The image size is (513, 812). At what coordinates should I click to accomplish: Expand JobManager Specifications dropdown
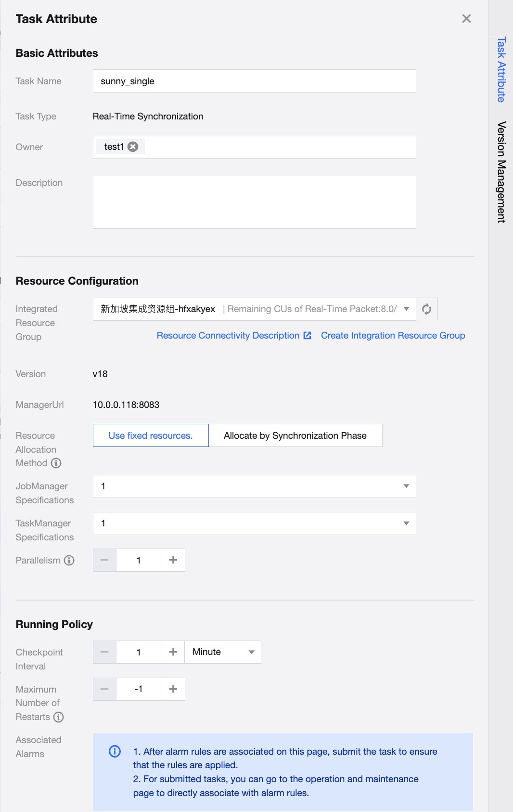click(406, 486)
